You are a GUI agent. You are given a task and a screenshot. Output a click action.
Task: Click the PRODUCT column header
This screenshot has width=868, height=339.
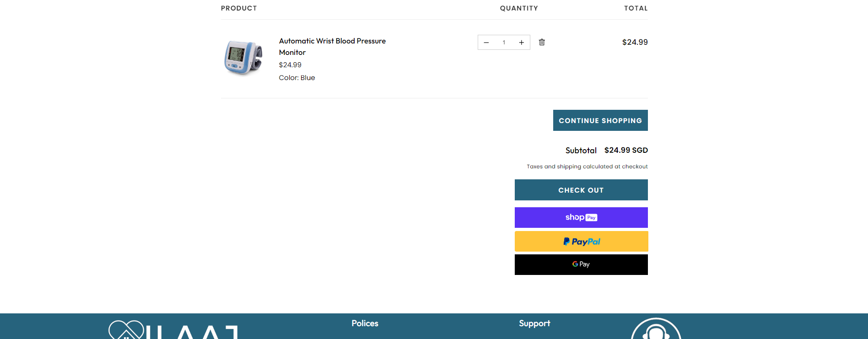239,8
